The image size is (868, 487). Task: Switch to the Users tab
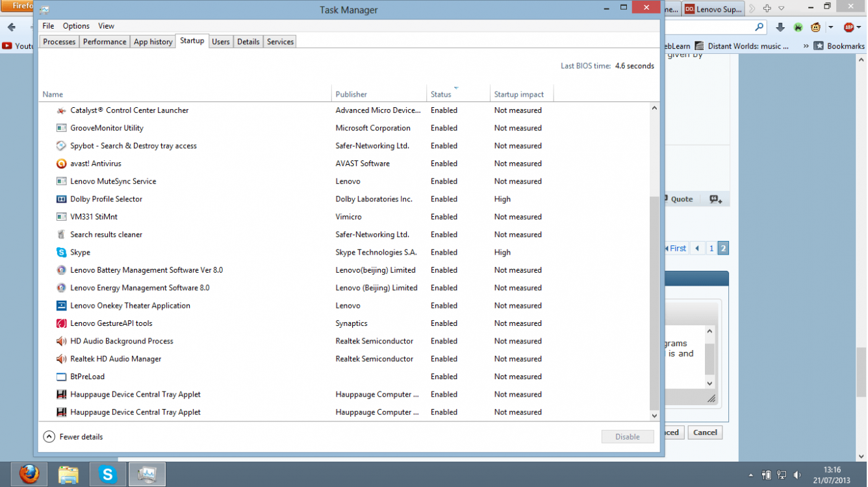point(221,42)
